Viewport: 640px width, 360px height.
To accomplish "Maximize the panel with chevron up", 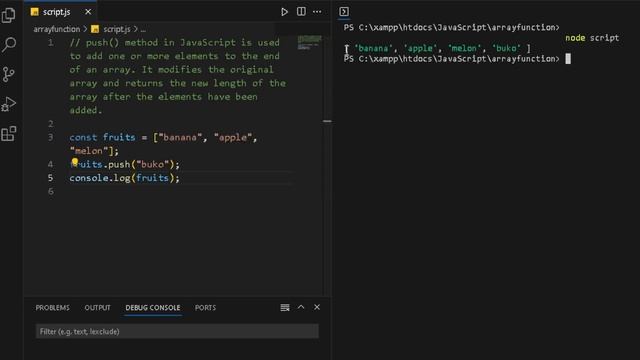I will 301,307.
